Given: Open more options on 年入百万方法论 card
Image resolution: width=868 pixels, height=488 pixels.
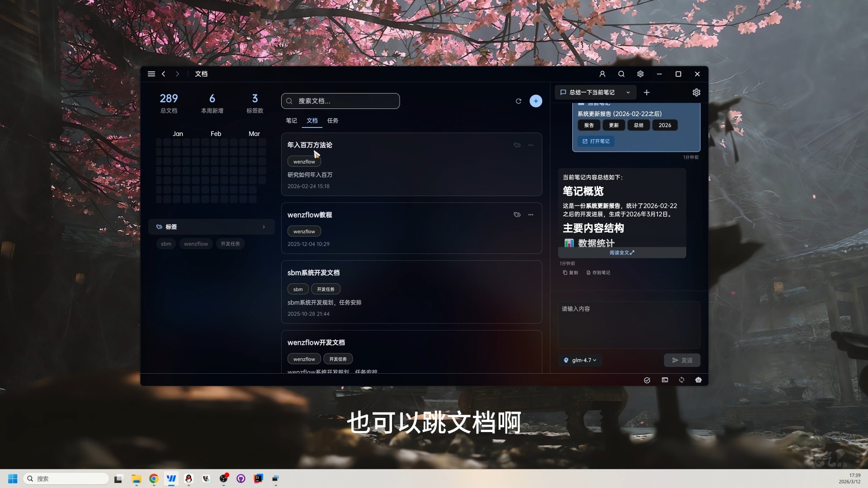Looking at the screenshot, I should [x=531, y=145].
